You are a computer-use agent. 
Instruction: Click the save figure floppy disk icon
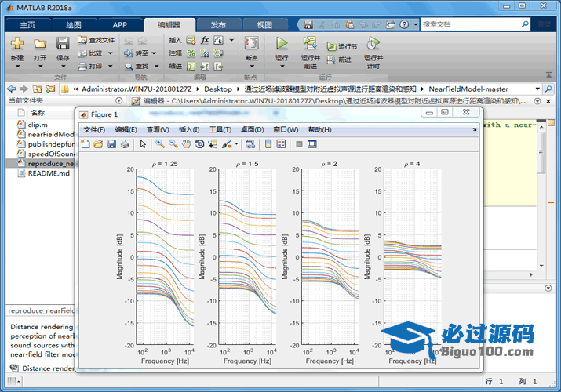(111, 144)
